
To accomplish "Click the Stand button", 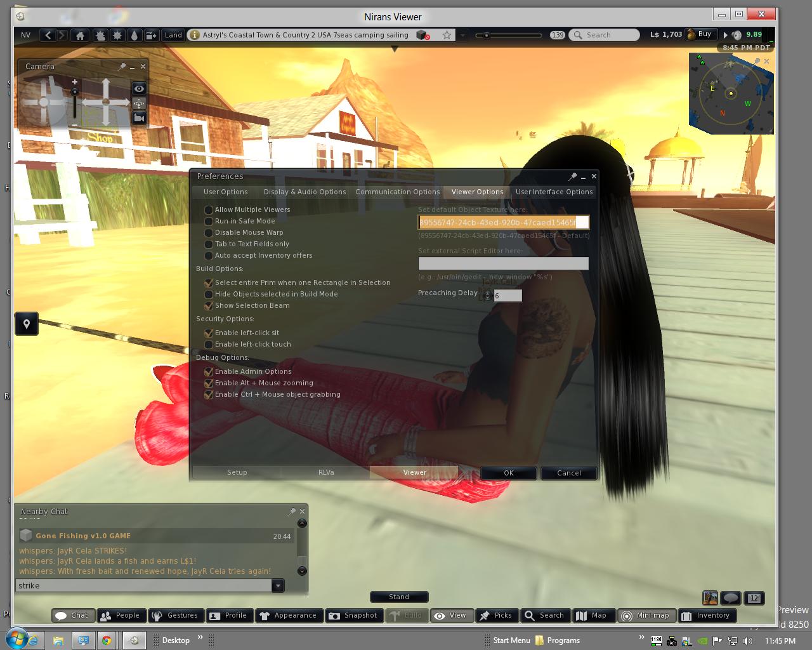I will 399,597.
